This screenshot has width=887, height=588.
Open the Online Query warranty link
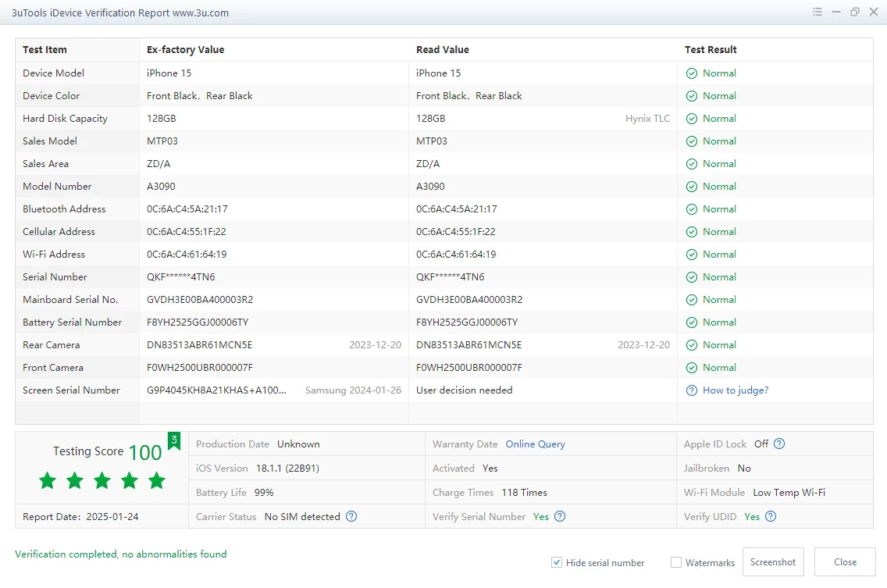pyautogui.click(x=535, y=444)
